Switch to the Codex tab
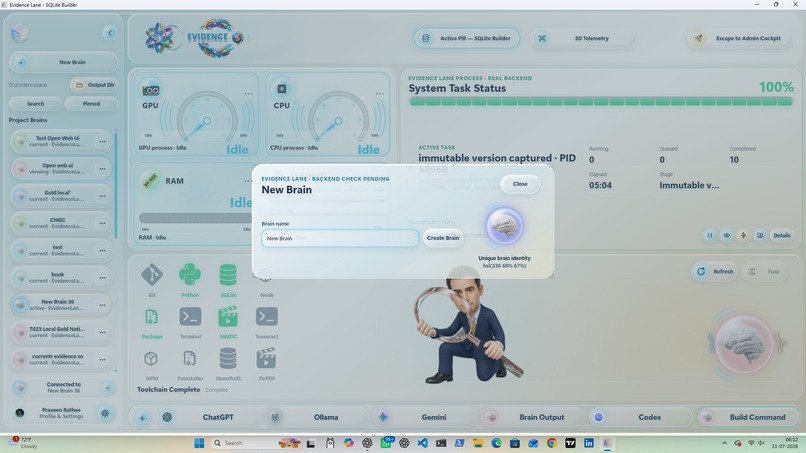The width and height of the screenshot is (806, 453). [639, 418]
